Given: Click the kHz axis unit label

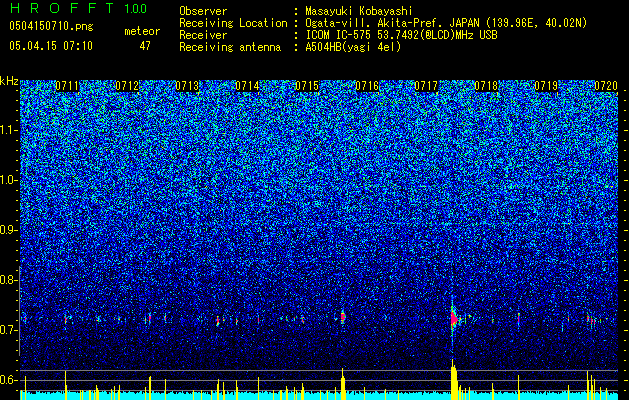Looking at the screenshot, I should [x=9, y=81].
